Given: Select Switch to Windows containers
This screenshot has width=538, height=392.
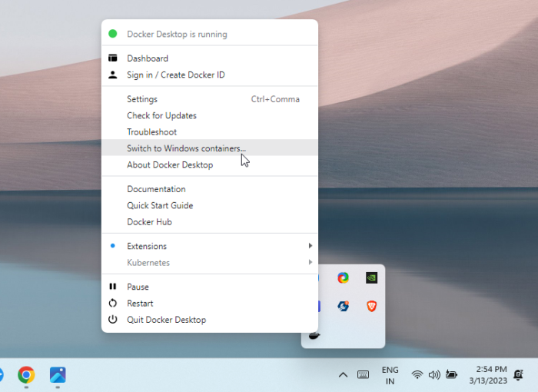Looking at the screenshot, I should (210, 148).
